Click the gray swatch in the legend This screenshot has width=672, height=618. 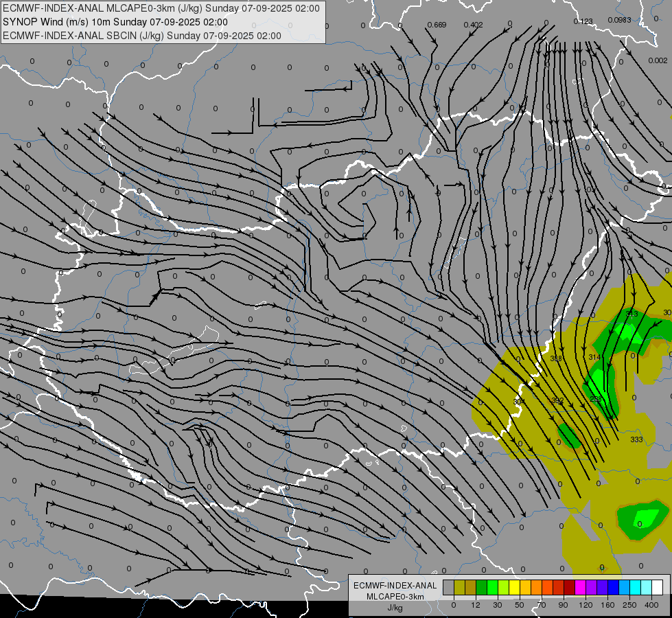449,587
